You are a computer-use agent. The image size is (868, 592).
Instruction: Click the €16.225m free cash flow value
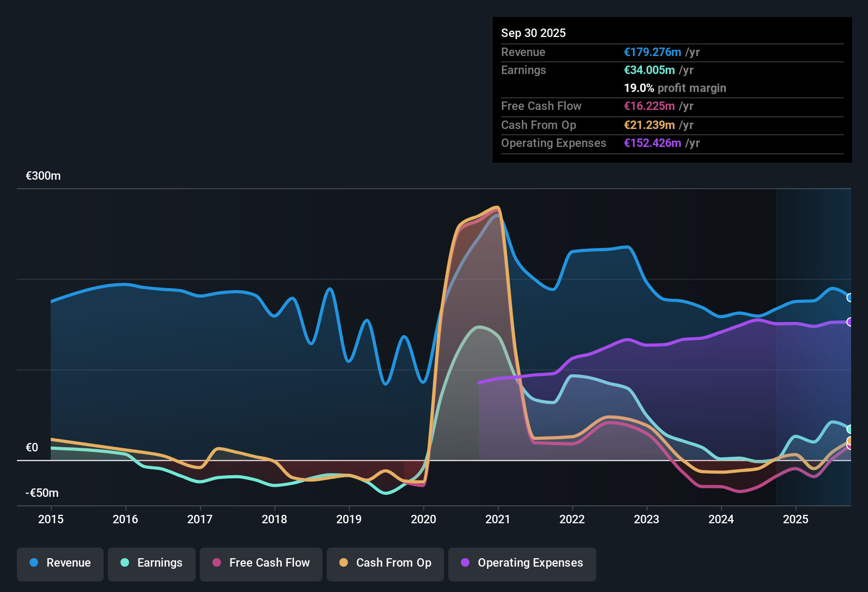(649, 106)
